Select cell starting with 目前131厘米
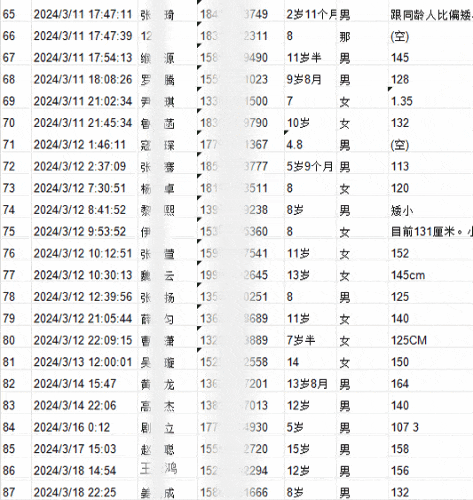The width and height of the screenshot is (473, 500). pos(431,231)
